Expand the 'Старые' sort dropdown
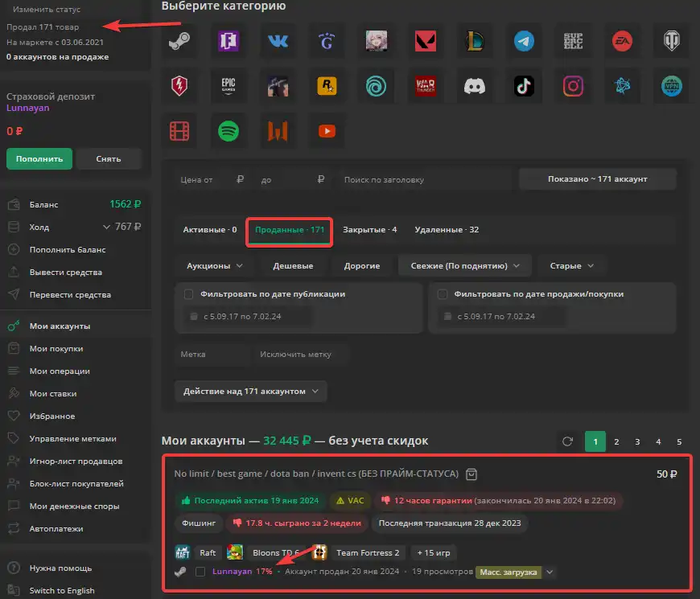 pyautogui.click(x=571, y=266)
